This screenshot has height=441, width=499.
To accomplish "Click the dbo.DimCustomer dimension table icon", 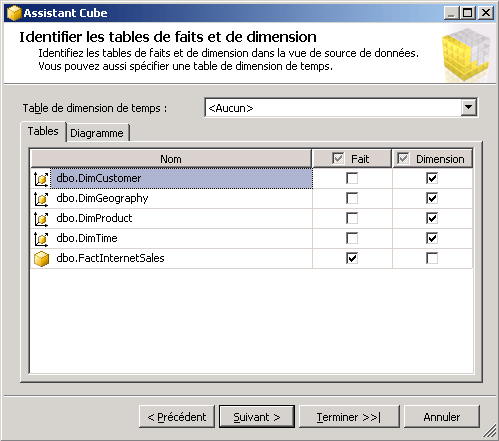I will click(41, 179).
